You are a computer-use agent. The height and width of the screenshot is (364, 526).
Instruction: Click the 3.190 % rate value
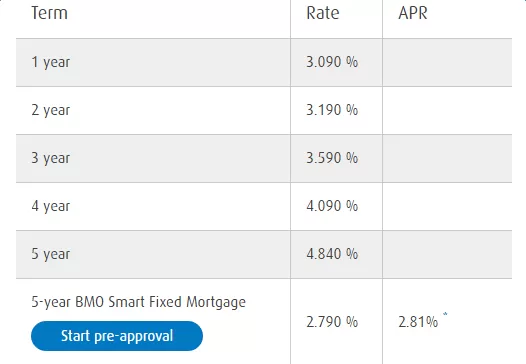coord(332,110)
